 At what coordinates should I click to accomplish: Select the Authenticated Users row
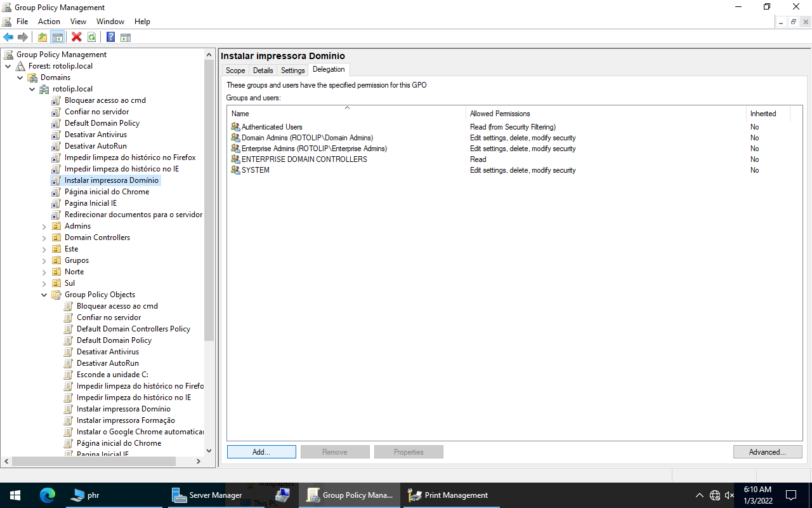click(x=272, y=127)
